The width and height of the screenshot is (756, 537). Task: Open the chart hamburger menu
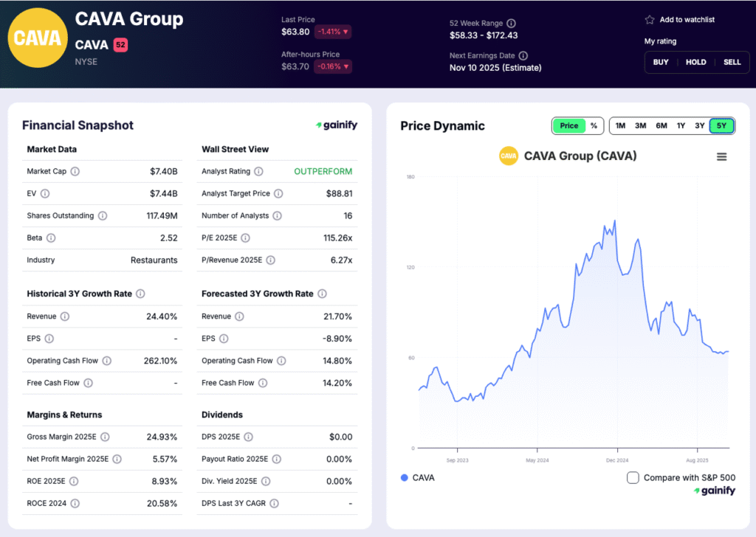pyautogui.click(x=721, y=156)
